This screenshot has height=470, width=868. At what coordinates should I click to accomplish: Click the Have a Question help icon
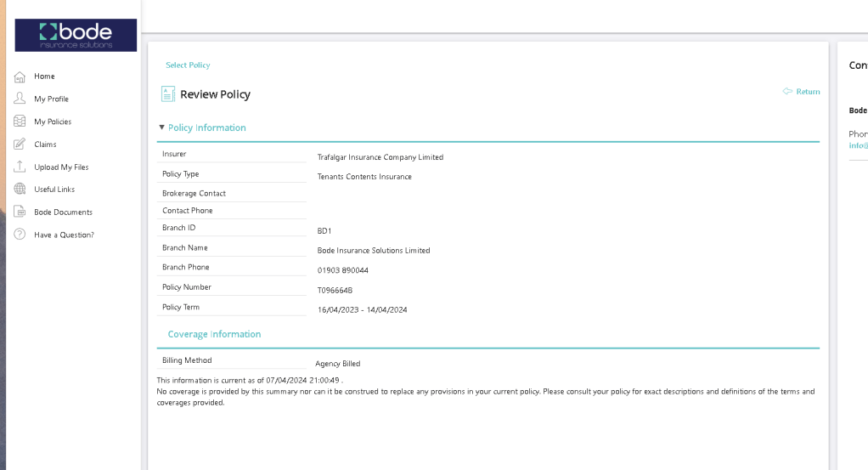point(20,235)
